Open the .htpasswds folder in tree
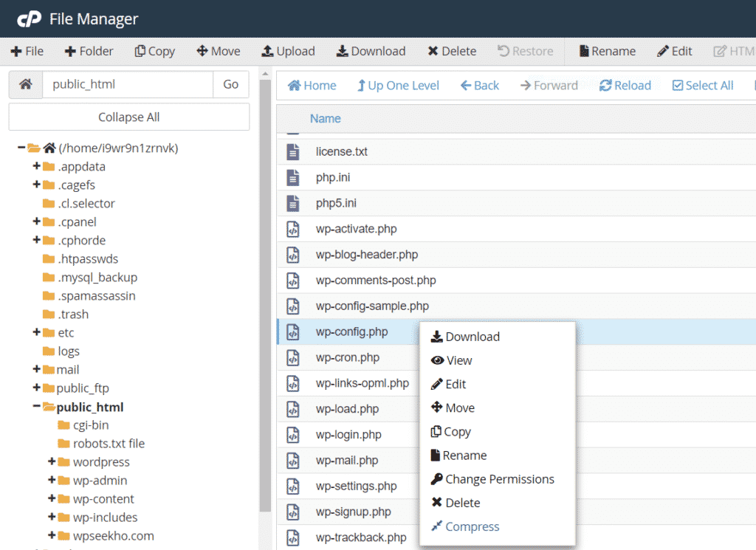Screen dimensions: 756x550 tap(80, 259)
